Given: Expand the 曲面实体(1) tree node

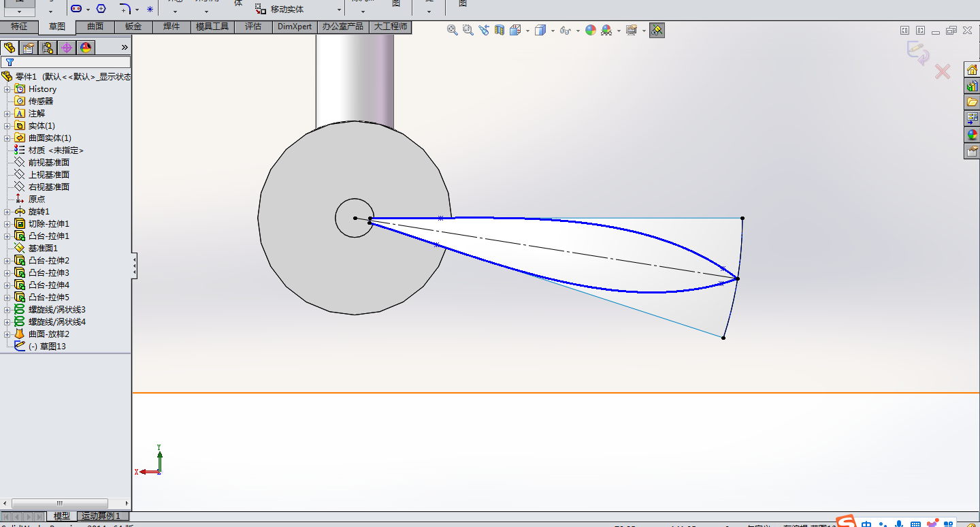Looking at the screenshot, I should (x=7, y=138).
